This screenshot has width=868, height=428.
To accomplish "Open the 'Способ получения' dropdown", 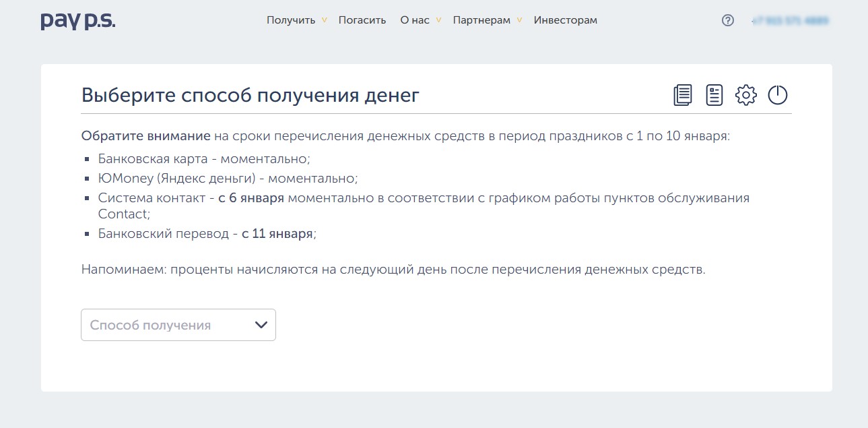I will (168, 325).
